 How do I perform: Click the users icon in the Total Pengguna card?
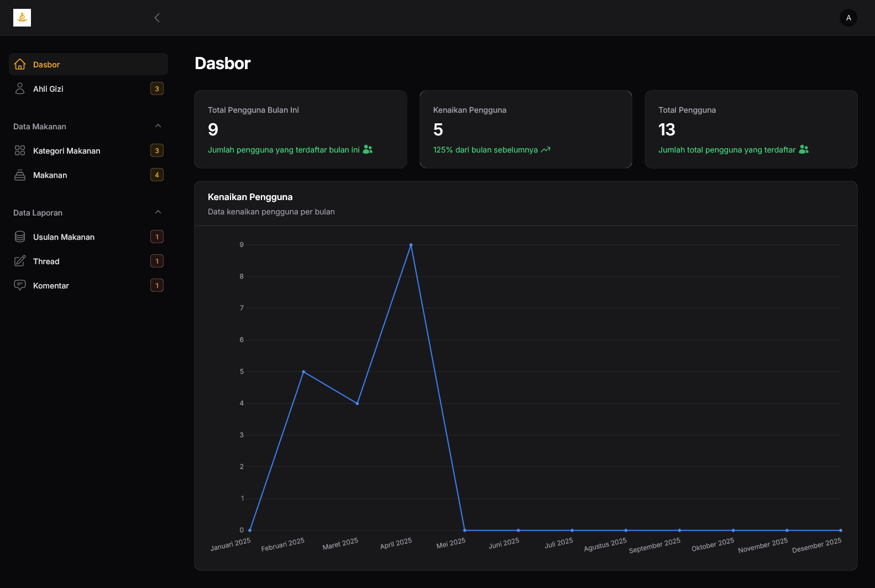(804, 149)
